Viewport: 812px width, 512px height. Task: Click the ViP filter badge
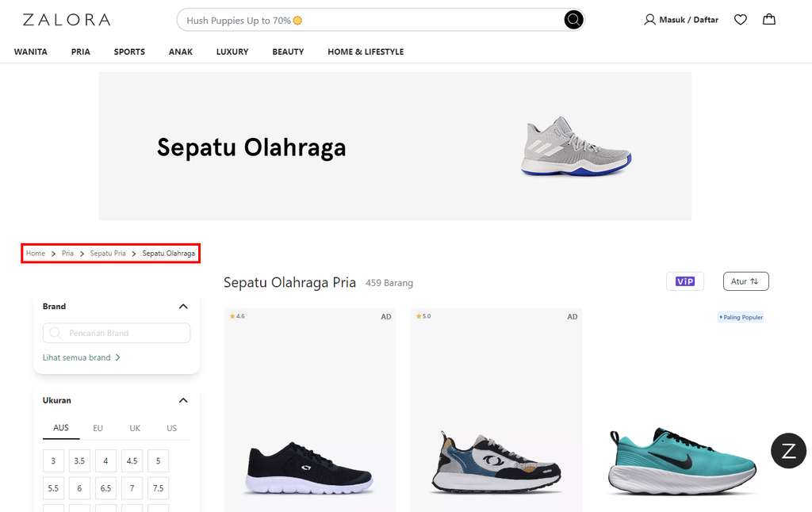tap(684, 281)
